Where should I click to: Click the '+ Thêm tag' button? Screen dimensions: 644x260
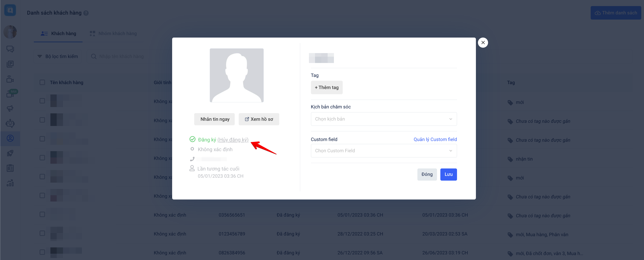click(327, 87)
